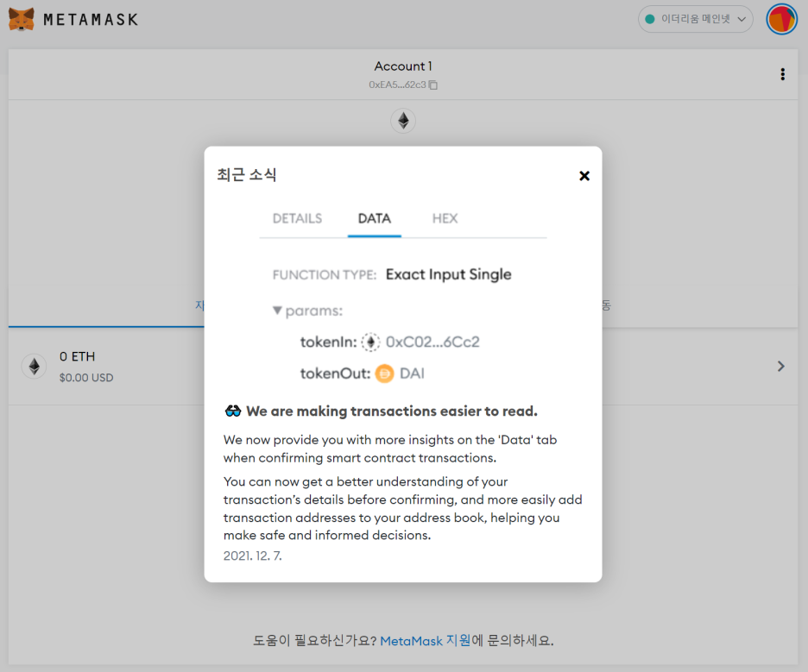Click the DAI token icon
This screenshot has height=672, width=808.
click(x=384, y=374)
